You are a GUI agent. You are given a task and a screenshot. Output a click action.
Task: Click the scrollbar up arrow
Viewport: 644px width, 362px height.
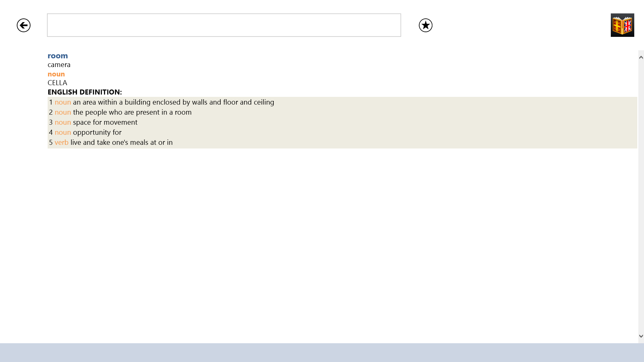[641, 57]
